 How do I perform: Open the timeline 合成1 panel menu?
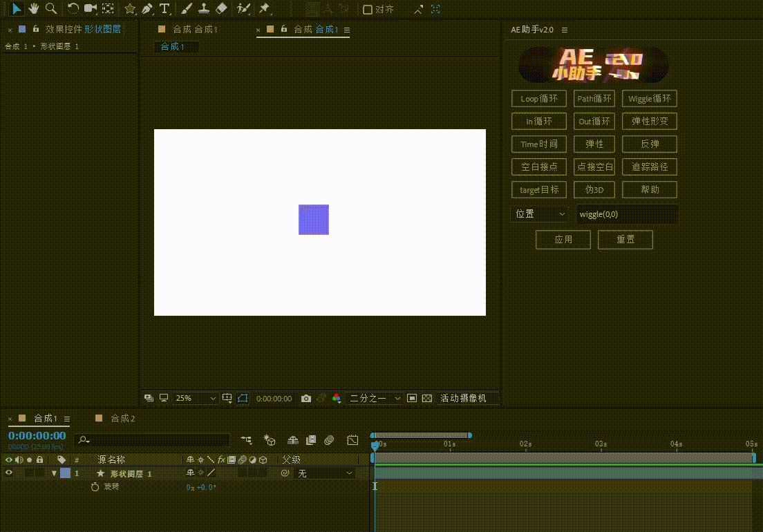coord(67,419)
